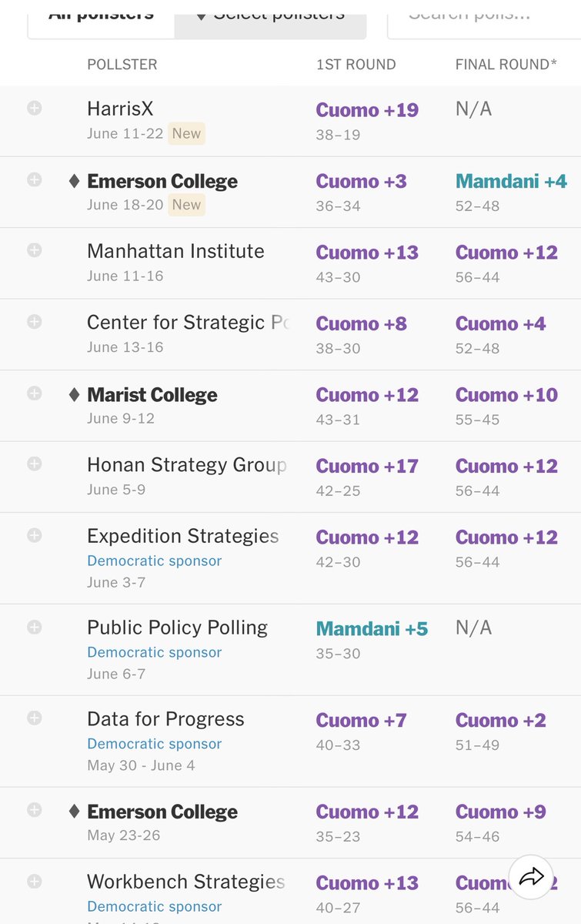The image size is (581, 924).
Task: Switch to the All pollsters tab
Action: (102, 18)
